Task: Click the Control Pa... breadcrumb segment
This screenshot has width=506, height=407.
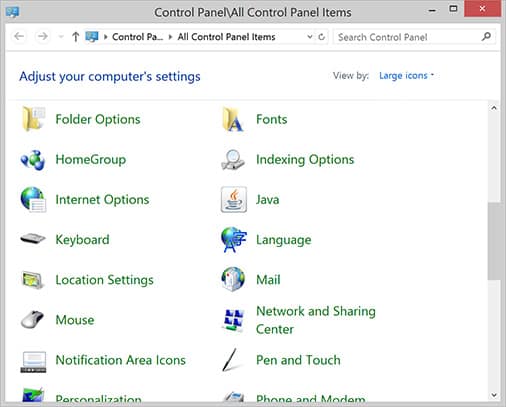Action: [137, 37]
